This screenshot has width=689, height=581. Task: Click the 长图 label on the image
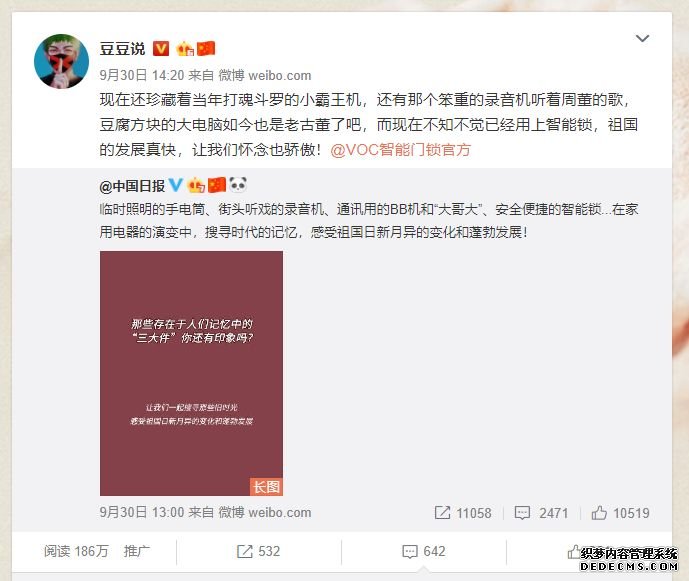[x=266, y=487]
